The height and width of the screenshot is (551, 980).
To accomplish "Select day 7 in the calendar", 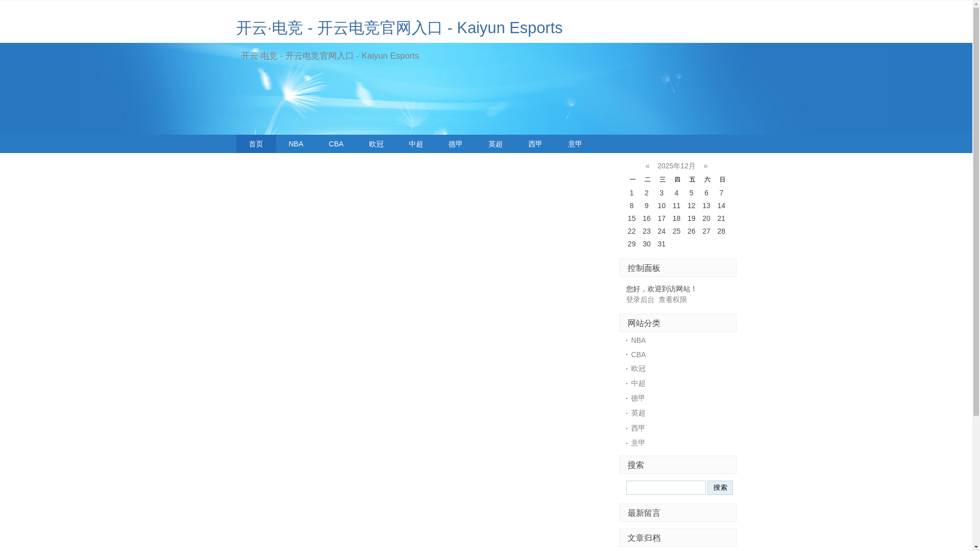I will (x=721, y=193).
